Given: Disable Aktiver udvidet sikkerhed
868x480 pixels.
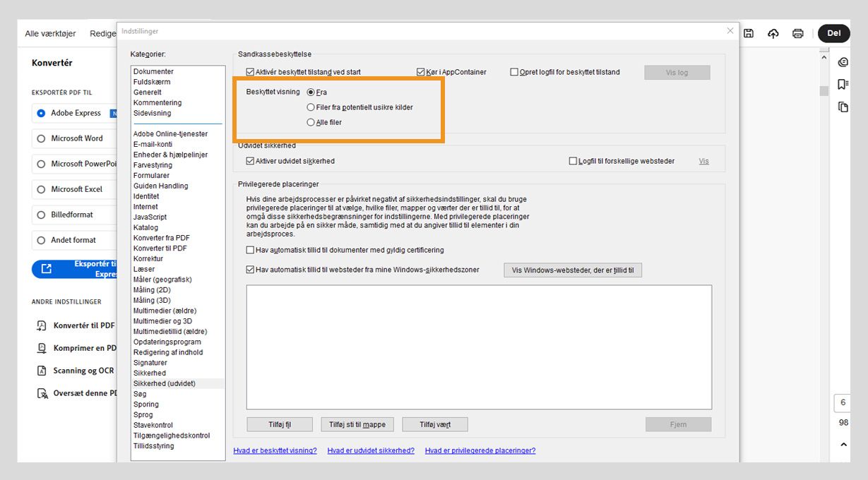Looking at the screenshot, I should 250,160.
